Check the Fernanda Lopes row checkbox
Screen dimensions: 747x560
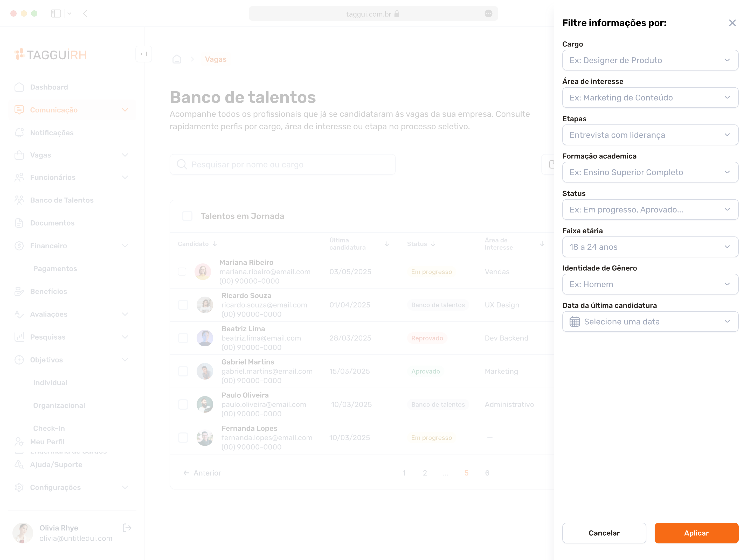(x=183, y=437)
